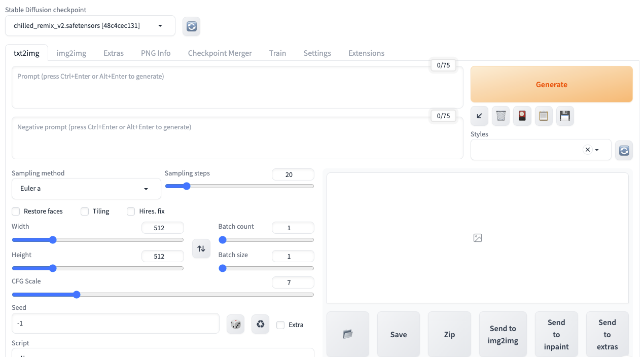Refresh the Styles list
Viewport: 644px width, 357px height.
(624, 150)
